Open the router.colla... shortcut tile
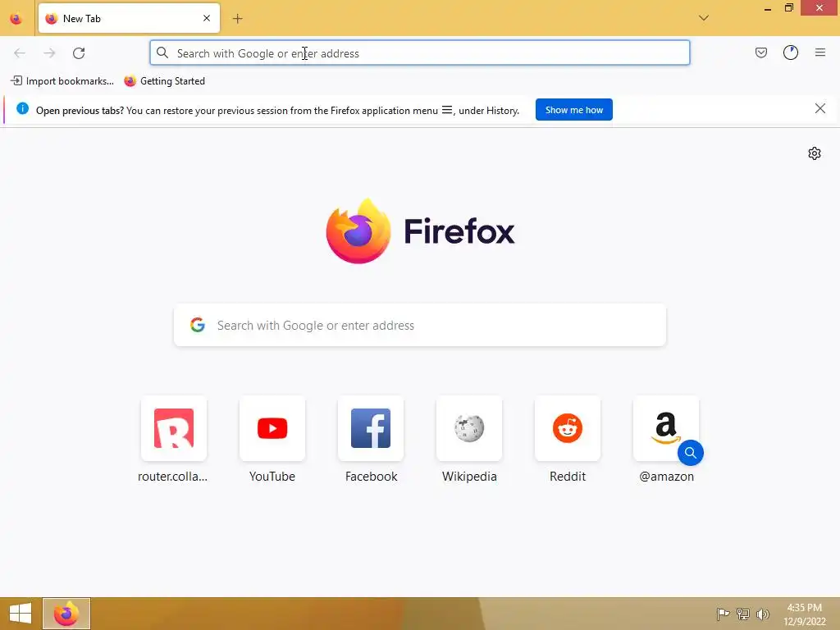The height and width of the screenshot is (630, 840). coord(174,428)
